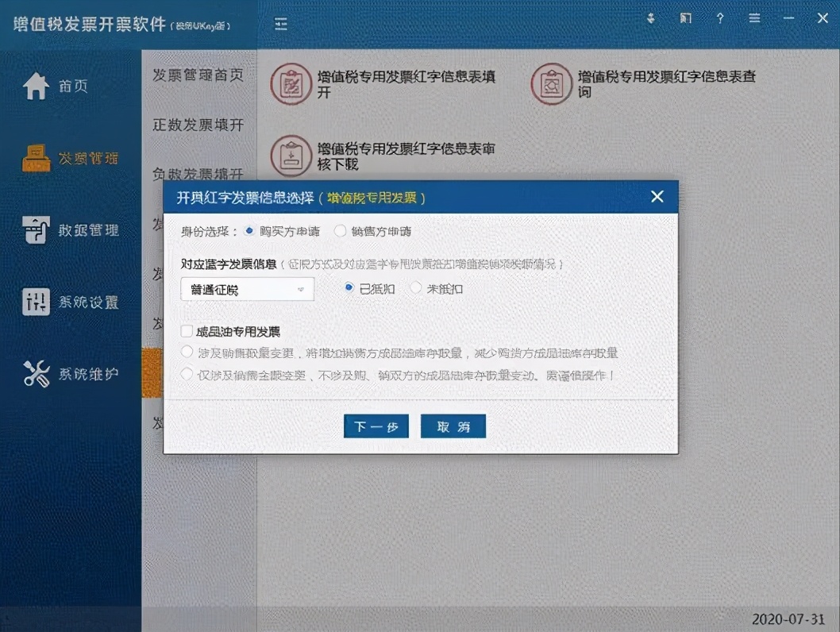
Task: Click the help question mark icon
Action: pos(720,19)
